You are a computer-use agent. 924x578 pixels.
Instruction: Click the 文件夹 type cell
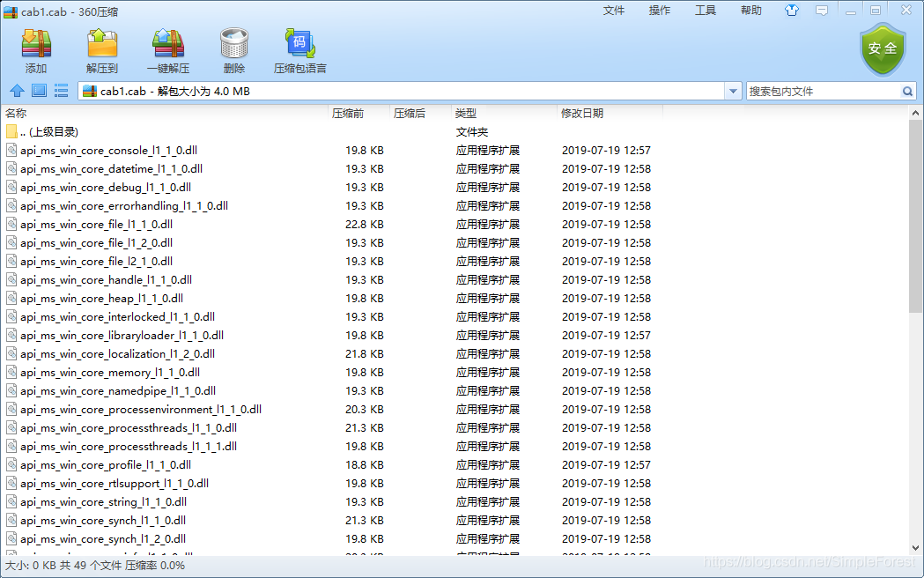(472, 131)
